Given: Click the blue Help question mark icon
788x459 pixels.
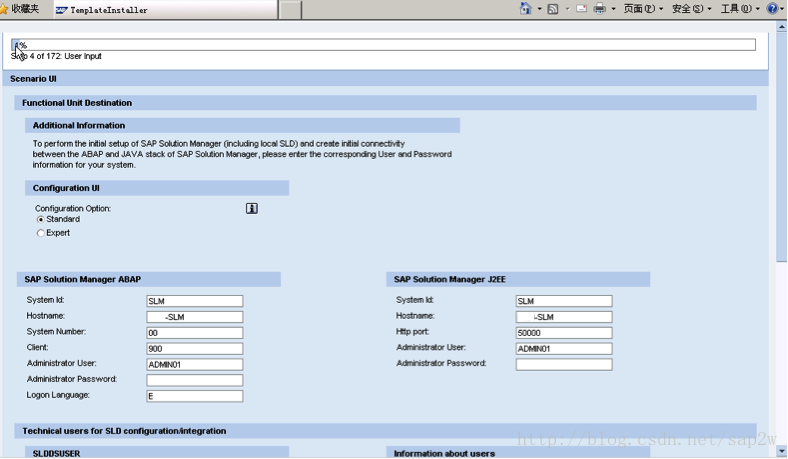Looking at the screenshot, I should pyautogui.click(x=772, y=9).
